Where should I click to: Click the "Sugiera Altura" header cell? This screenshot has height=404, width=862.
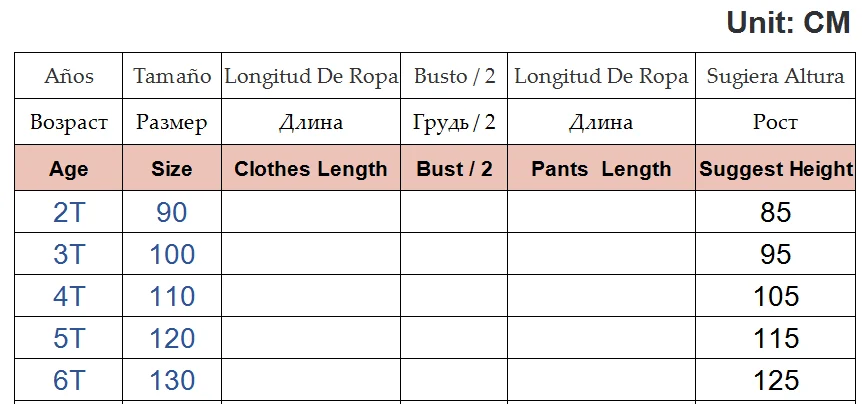click(775, 76)
